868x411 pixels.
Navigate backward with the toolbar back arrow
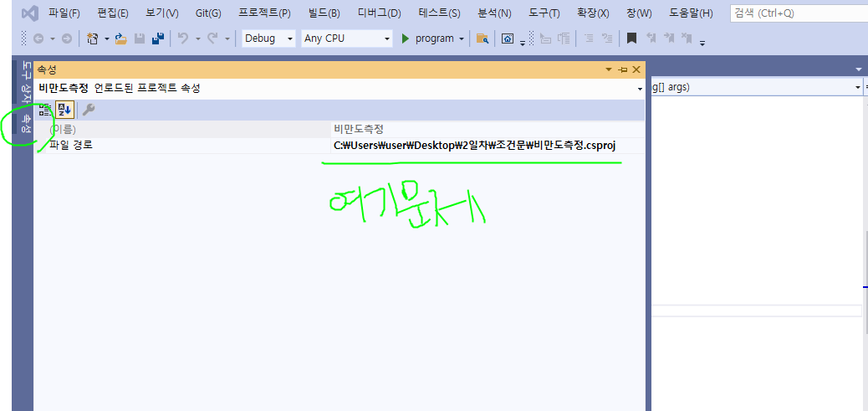(38, 39)
